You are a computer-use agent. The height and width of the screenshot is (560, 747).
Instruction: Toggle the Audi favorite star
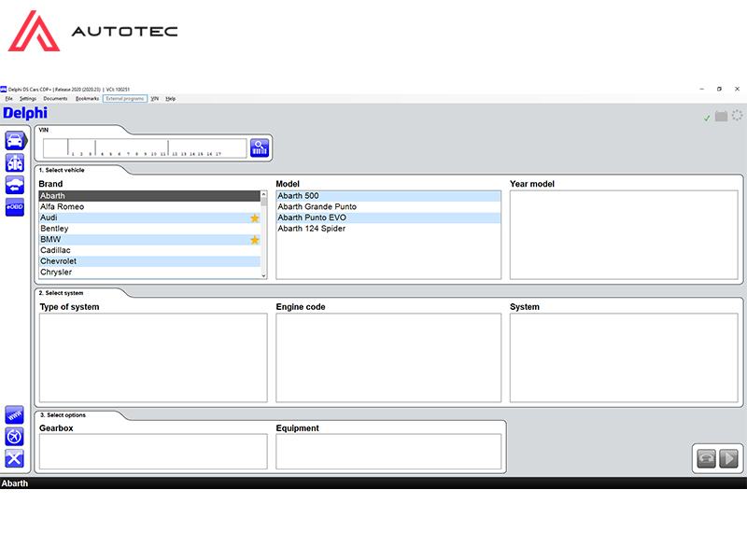[255, 218]
